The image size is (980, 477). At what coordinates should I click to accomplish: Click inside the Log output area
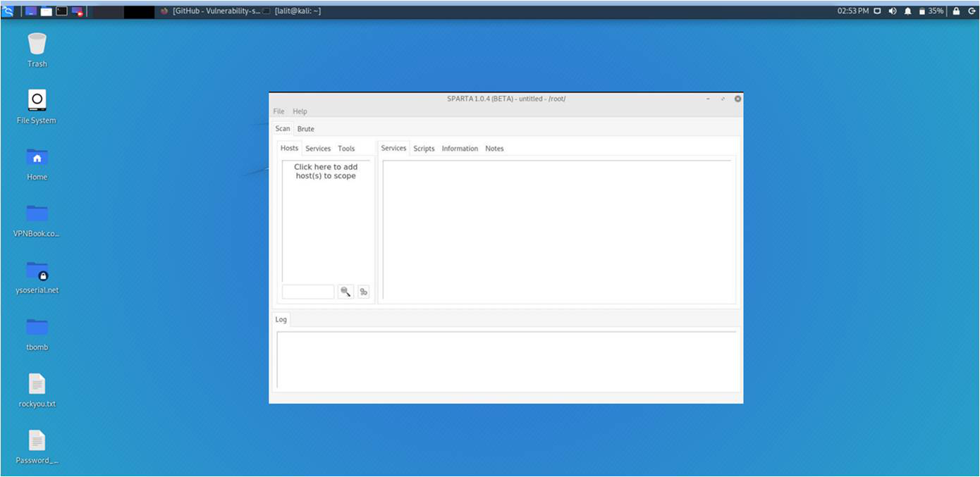tap(506, 359)
